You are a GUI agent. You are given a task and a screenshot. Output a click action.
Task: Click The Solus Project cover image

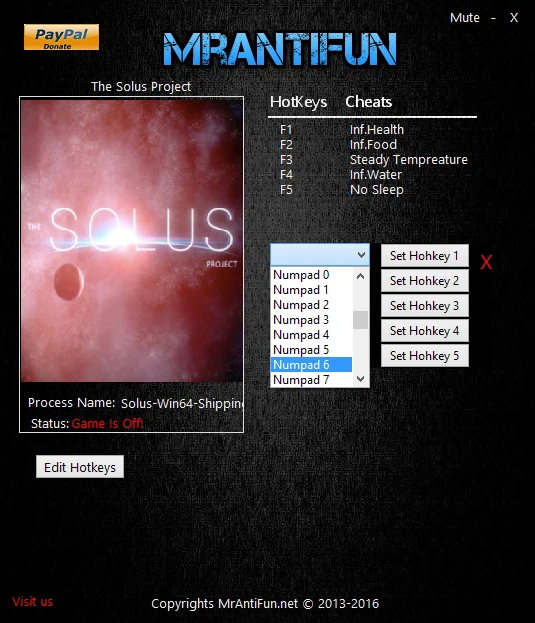(x=131, y=240)
